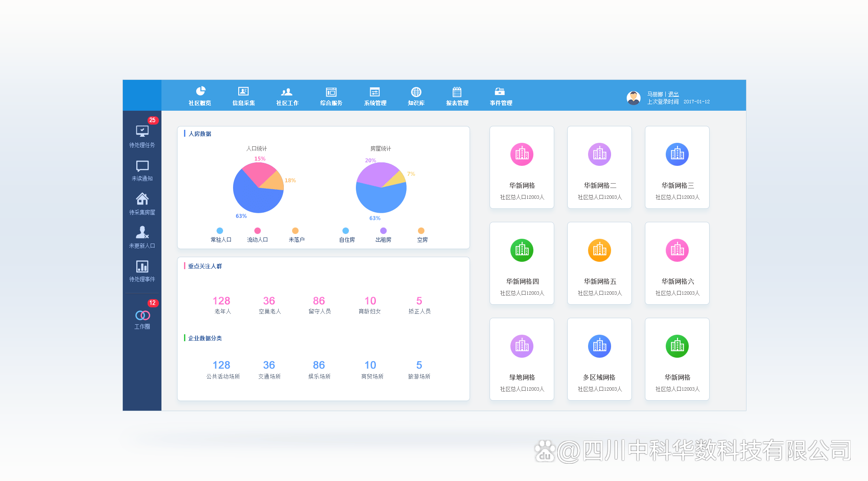Click the 华新网格二 card title
The height and width of the screenshot is (481, 868).
(x=600, y=185)
